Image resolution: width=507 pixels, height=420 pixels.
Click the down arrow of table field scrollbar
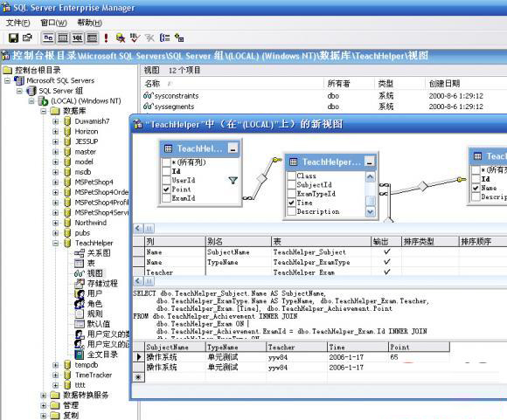[x=371, y=212]
